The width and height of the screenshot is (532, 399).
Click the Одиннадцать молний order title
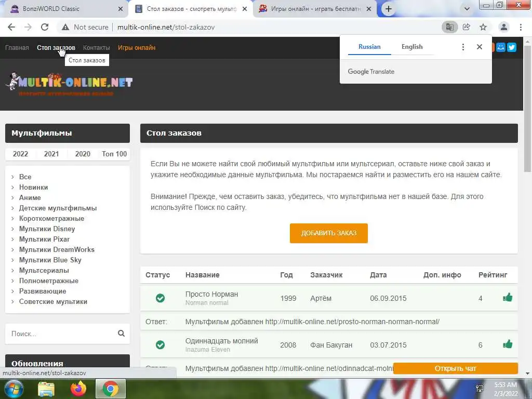(221, 341)
